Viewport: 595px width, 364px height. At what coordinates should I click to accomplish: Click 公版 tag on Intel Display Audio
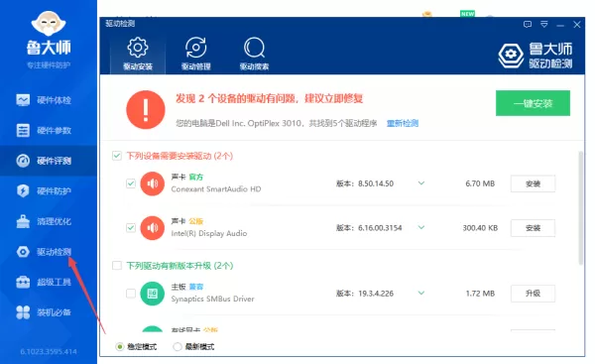click(x=196, y=221)
